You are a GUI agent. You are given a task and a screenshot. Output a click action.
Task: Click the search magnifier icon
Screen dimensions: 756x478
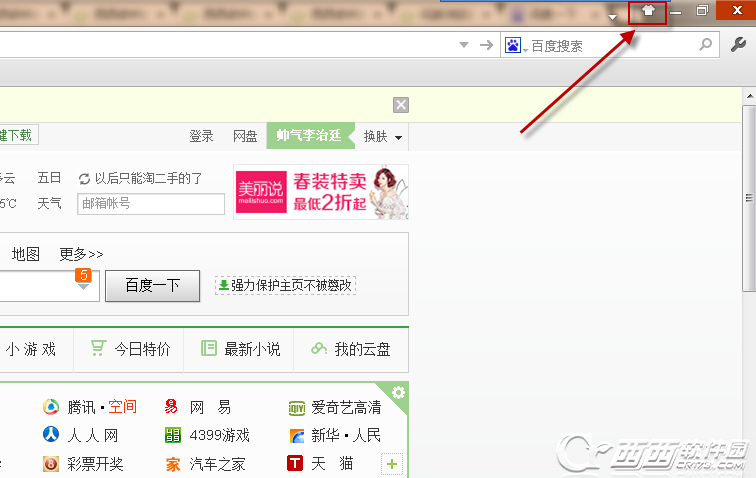tap(705, 45)
